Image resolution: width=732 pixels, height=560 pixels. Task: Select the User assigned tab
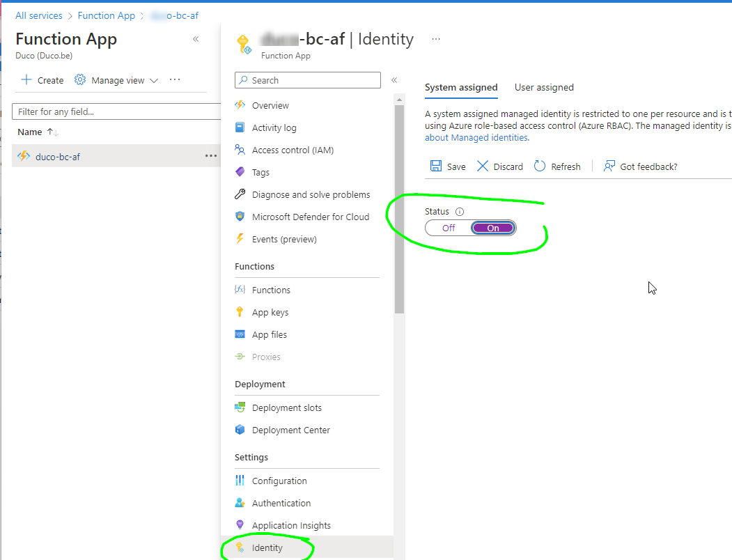click(x=545, y=87)
